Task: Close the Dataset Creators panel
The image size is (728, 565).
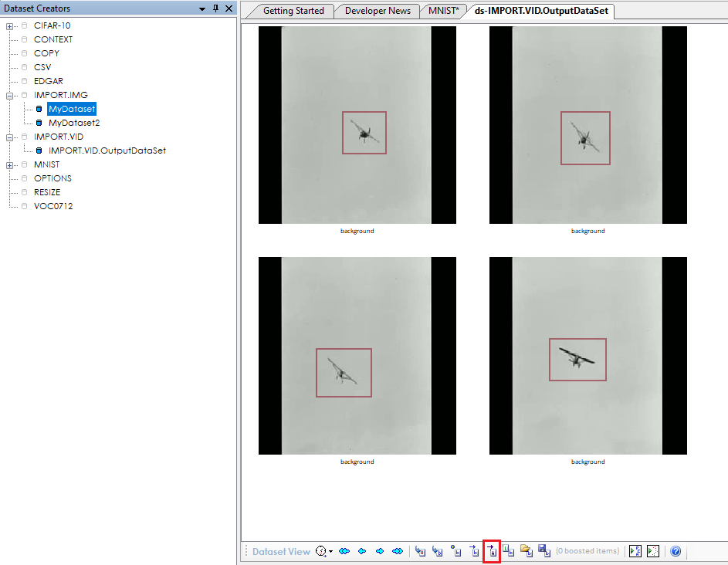Action: pos(229,8)
